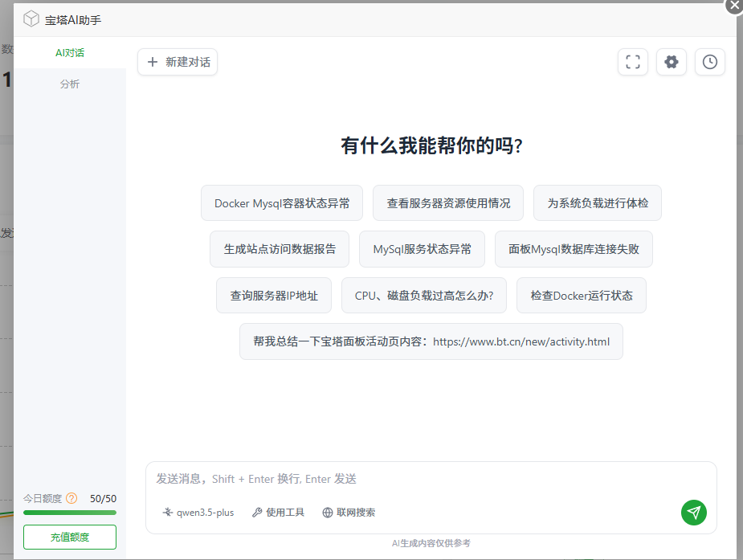Viewport: 743px width, 560px height.
Task: Click the 有什么我能帮你的吗? heading
Action: coord(431,145)
